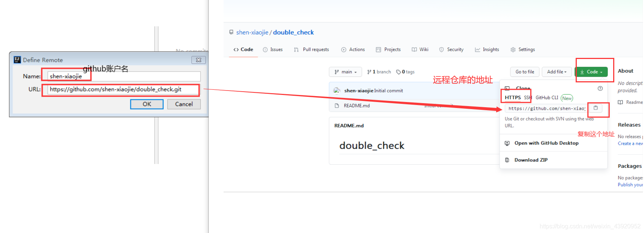This screenshot has width=644, height=233.
Task: Click the Readme link in the About section
Action: click(x=630, y=102)
